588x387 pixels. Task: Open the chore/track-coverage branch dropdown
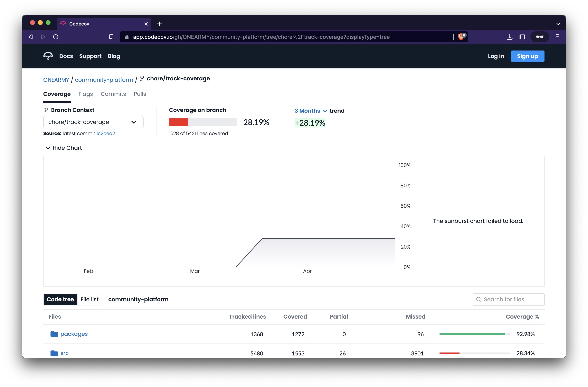click(93, 122)
